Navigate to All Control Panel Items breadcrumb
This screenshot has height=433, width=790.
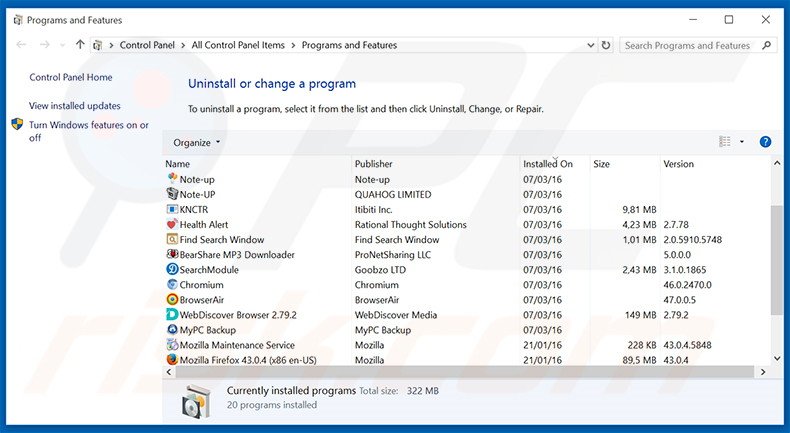coord(238,45)
